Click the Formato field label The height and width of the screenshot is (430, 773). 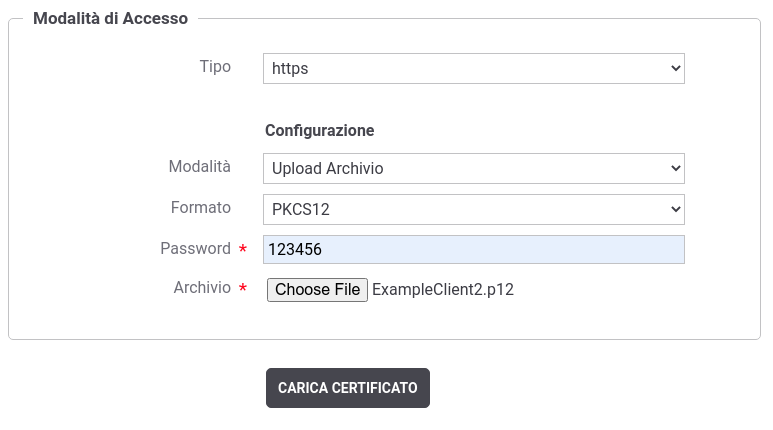click(201, 208)
